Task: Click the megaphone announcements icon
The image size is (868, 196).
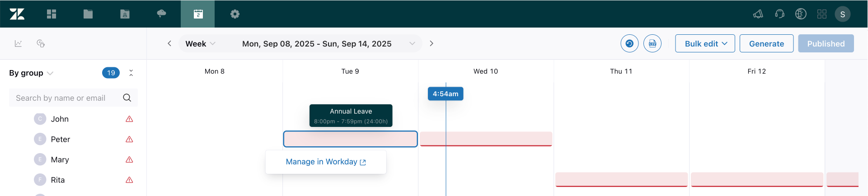Action: [758, 14]
